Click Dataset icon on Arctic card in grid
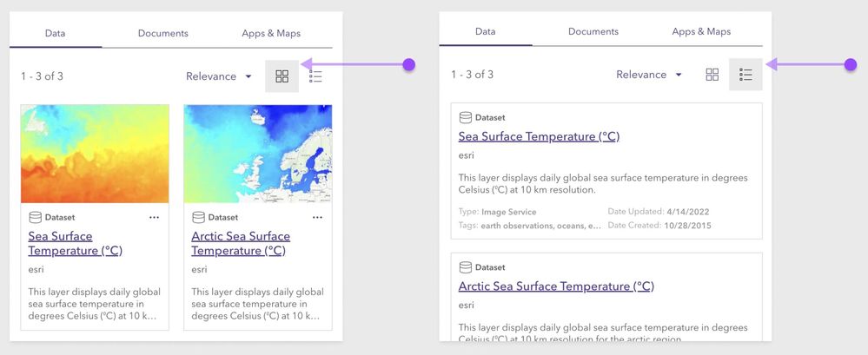The image size is (868, 355). coord(198,218)
